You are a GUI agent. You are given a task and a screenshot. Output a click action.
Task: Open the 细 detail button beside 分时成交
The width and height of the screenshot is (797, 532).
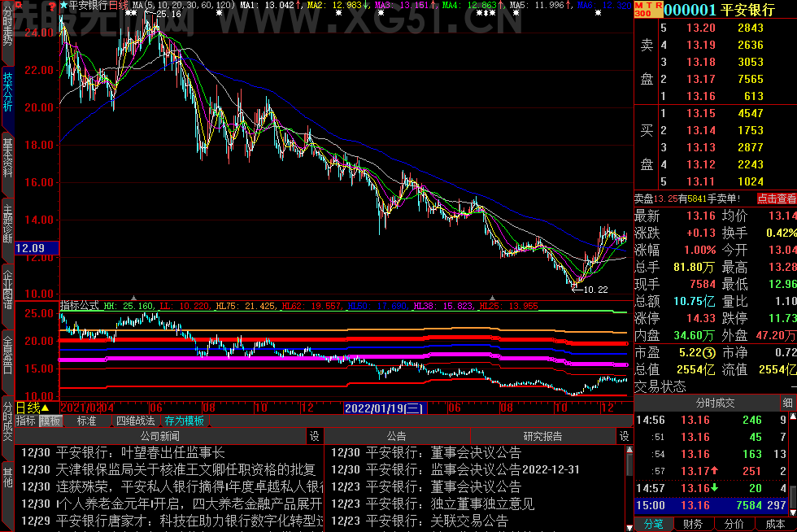click(788, 403)
